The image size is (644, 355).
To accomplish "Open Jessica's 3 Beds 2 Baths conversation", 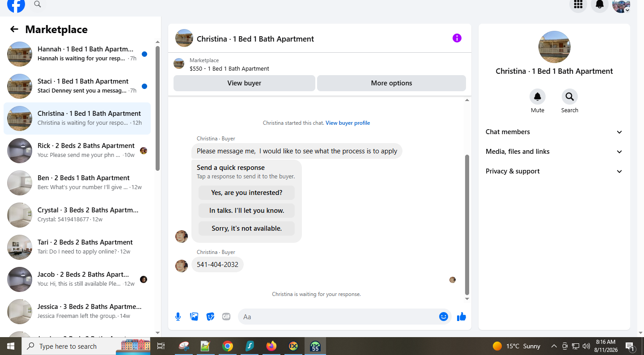I will coord(77,312).
